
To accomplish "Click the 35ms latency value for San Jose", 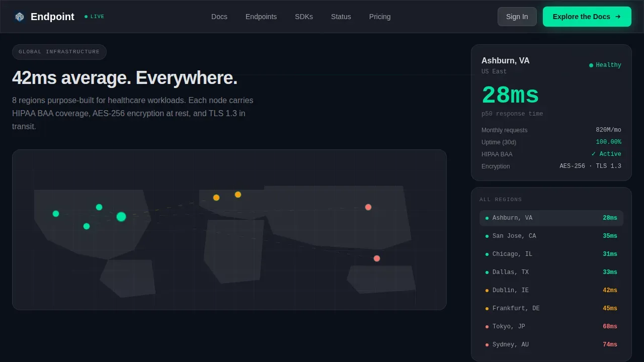I will click(610, 236).
